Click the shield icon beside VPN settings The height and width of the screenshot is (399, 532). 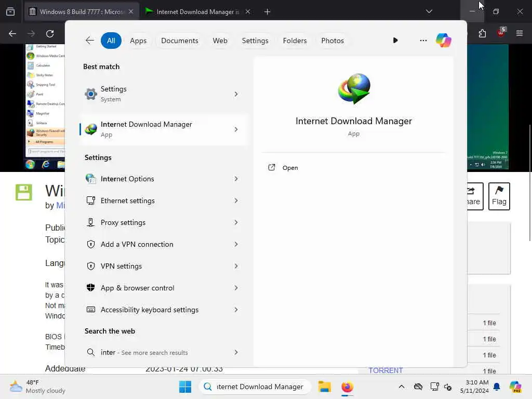tap(90, 266)
